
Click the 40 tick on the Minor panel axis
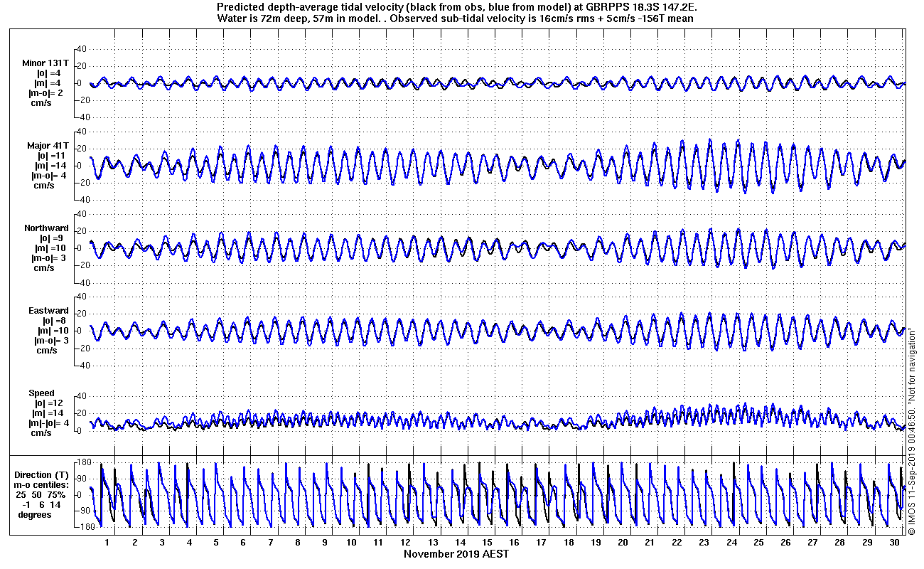point(80,49)
